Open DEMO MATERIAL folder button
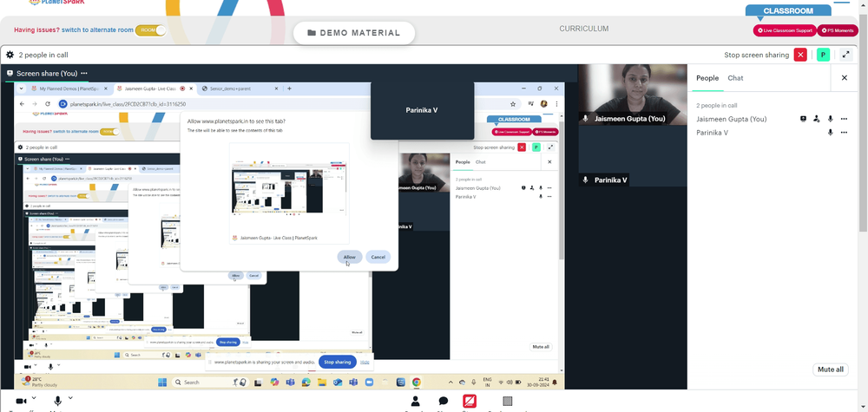 pyautogui.click(x=354, y=33)
